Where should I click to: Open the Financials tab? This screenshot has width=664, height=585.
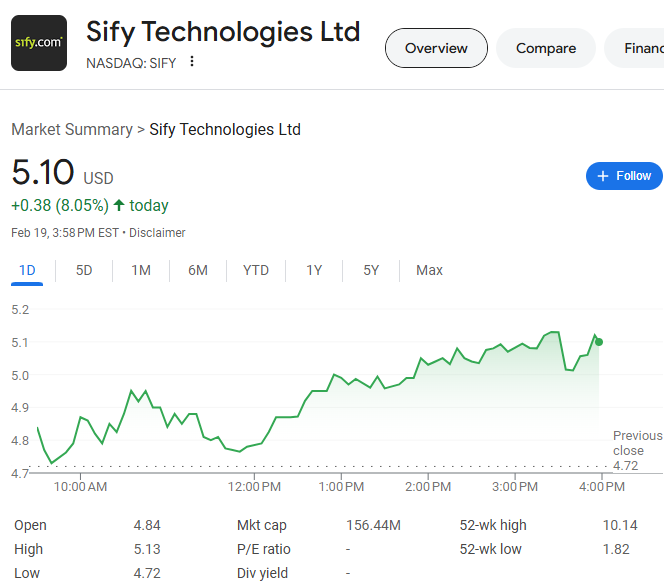(x=635, y=48)
